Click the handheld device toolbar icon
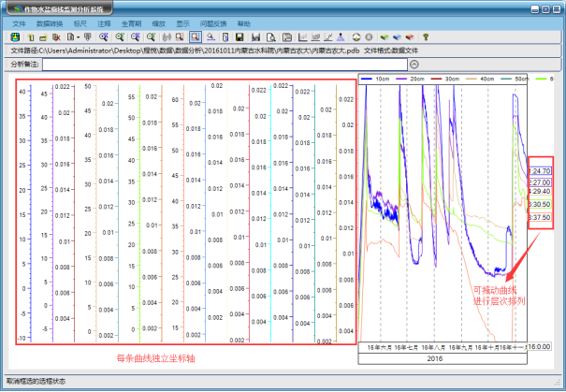This screenshot has width=566, height=392. (225, 36)
